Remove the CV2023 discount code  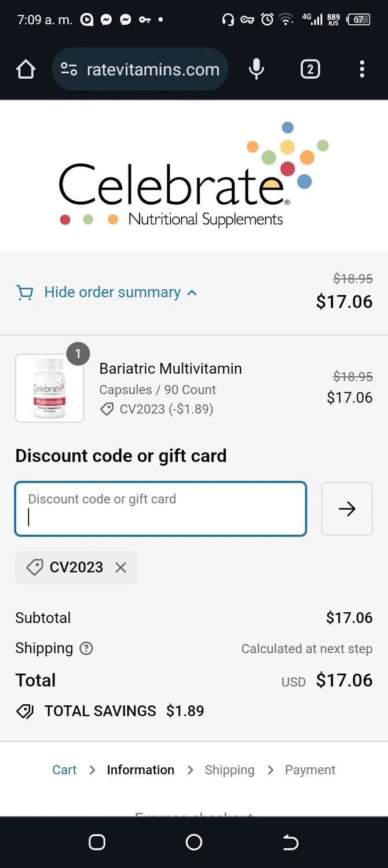pos(120,568)
